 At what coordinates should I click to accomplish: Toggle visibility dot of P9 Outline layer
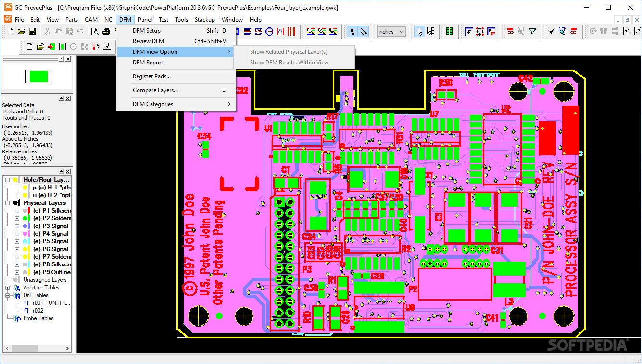(x=25, y=272)
